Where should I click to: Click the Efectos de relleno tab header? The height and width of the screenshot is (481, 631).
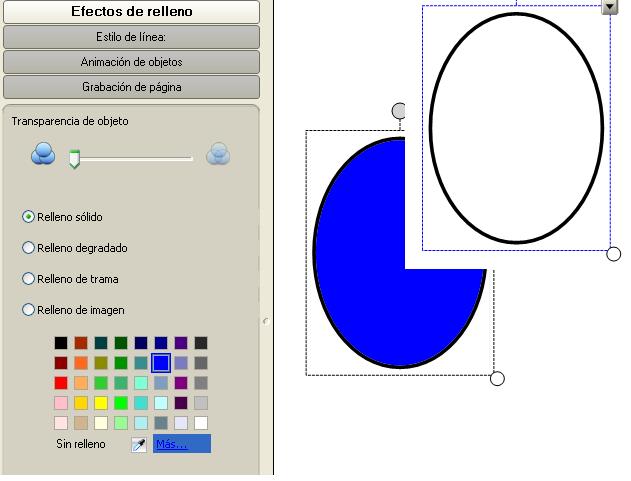click(x=131, y=12)
